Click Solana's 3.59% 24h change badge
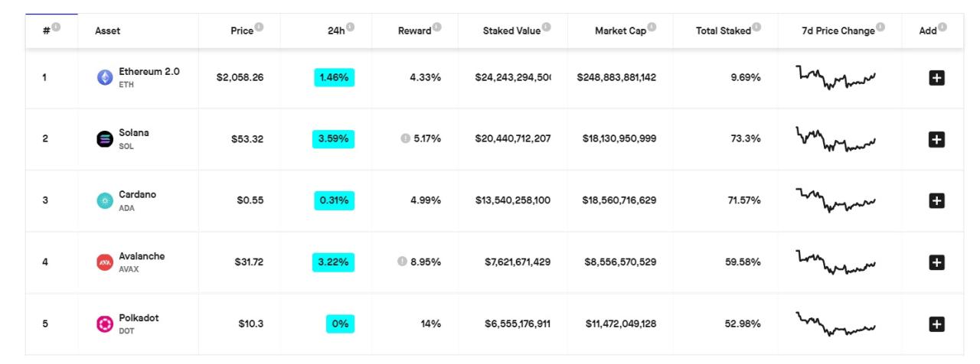The height and width of the screenshot is (364, 980). (333, 139)
